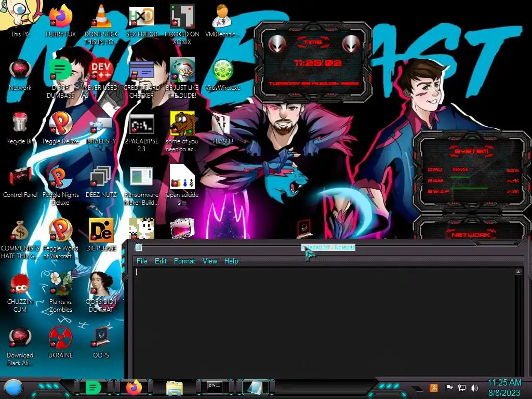Open Notepad's Edit menu

(x=161, y=261)
